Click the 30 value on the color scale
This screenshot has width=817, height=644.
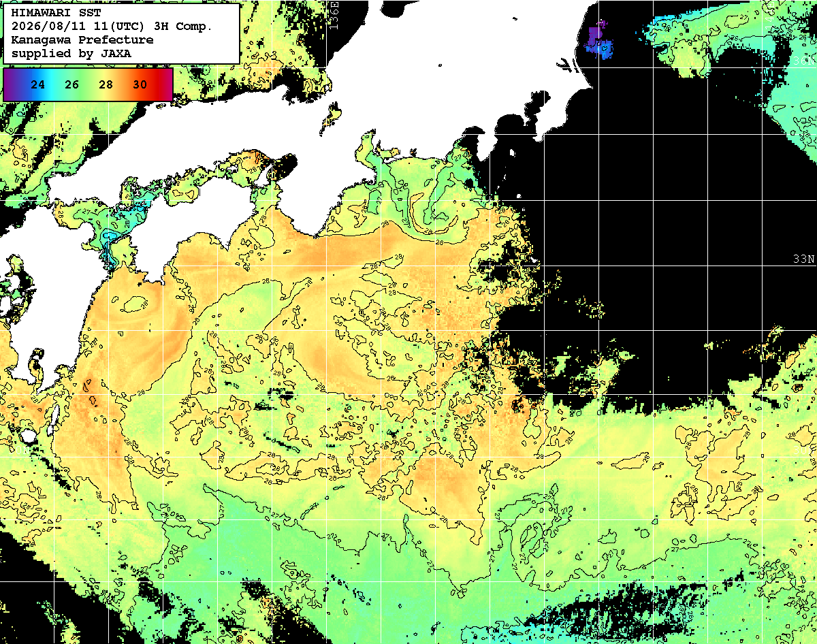[x=140, y=85]
